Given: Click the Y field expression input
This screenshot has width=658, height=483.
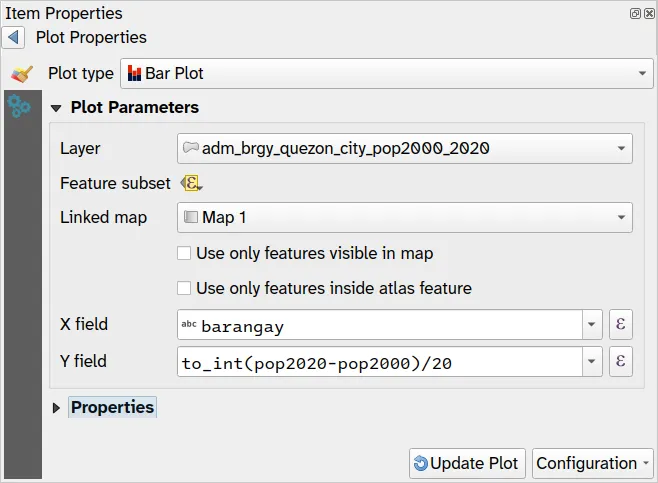Looking at the screenshot, I should (x=380, y=361).
